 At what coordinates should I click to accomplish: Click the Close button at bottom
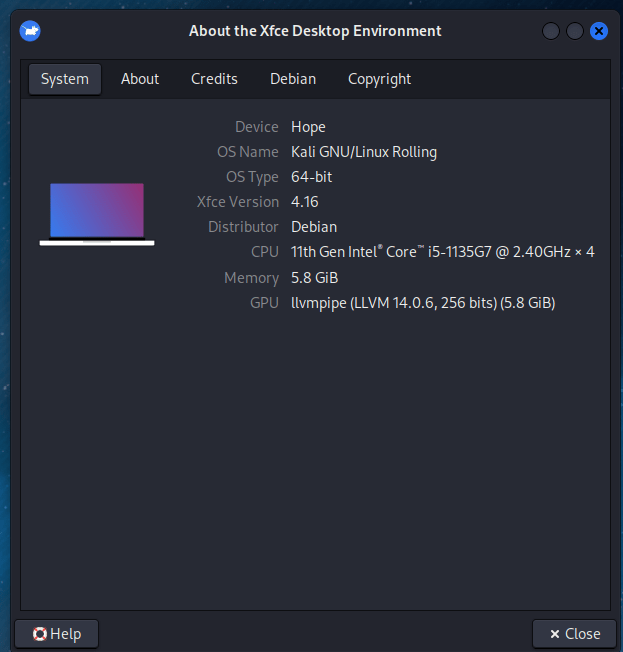point(574,634)
